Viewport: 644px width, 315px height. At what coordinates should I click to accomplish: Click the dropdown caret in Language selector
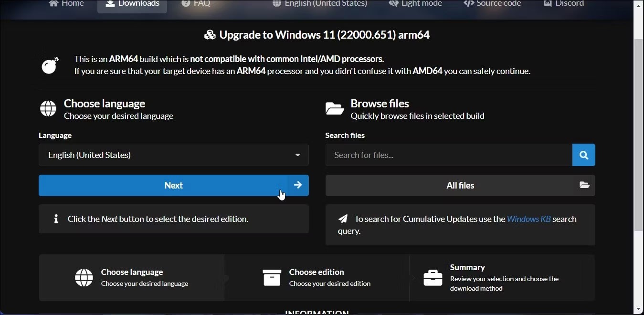[x=297, y=155]
